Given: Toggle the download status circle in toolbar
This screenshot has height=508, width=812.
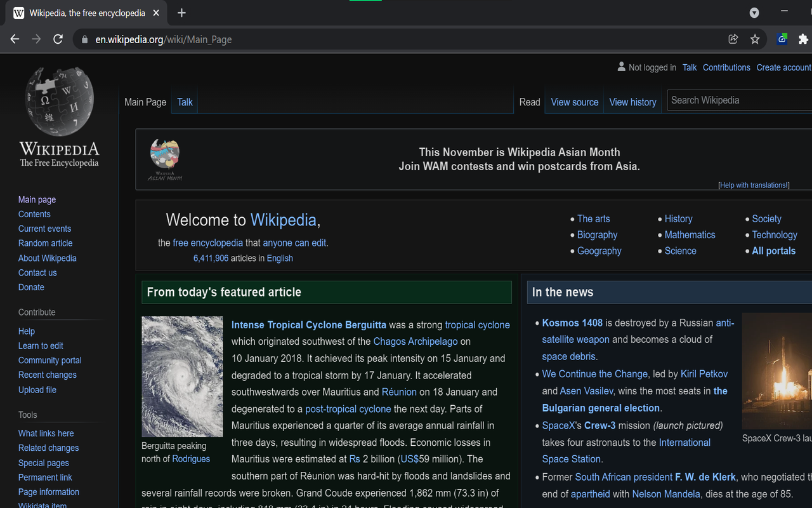Looking at the screenshot, I should 754,12.
